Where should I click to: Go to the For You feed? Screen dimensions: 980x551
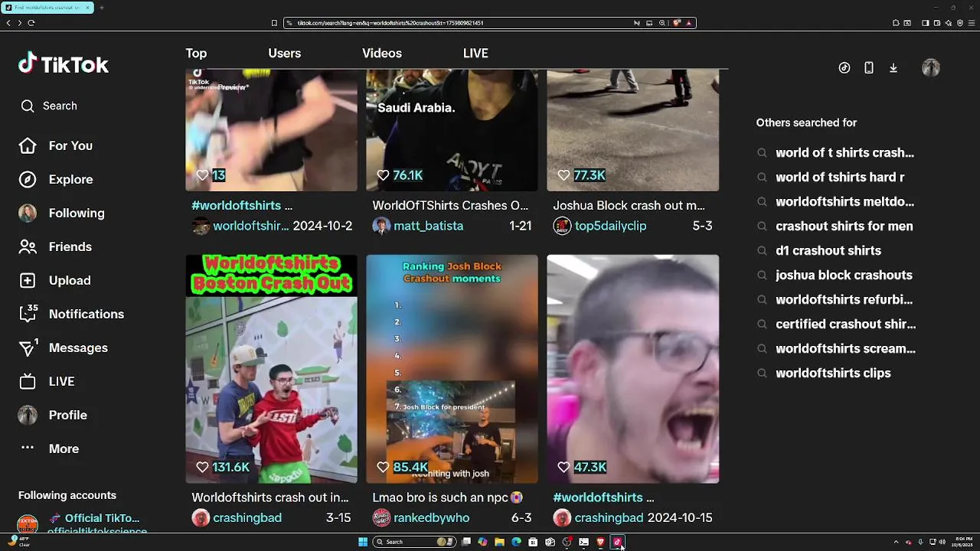55,145
